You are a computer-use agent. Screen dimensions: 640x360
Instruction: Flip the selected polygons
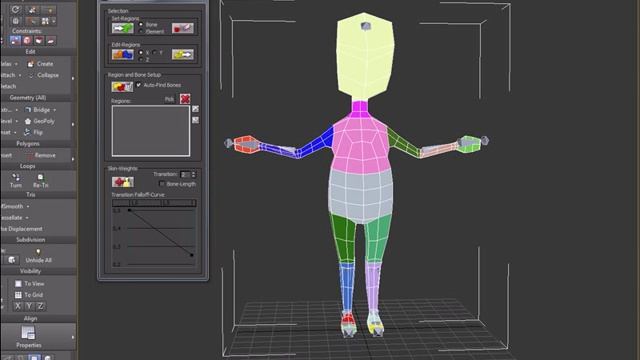point(33,133)
